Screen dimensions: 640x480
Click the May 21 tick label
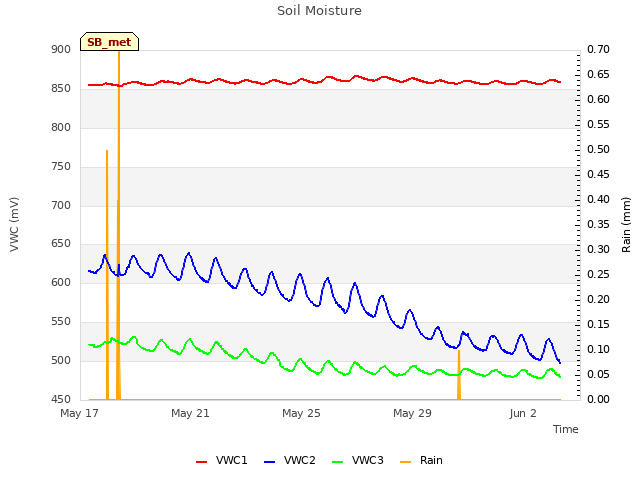click(190, 413)
